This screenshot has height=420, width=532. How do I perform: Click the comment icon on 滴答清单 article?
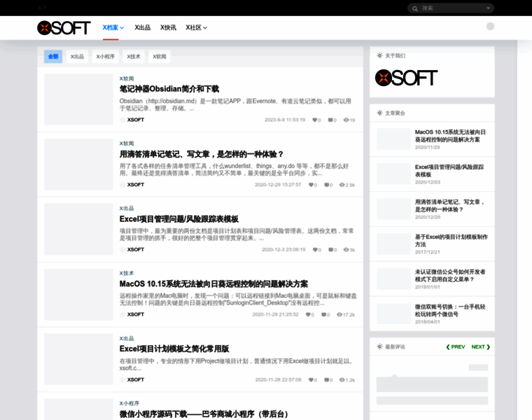[x=326, y=185]
